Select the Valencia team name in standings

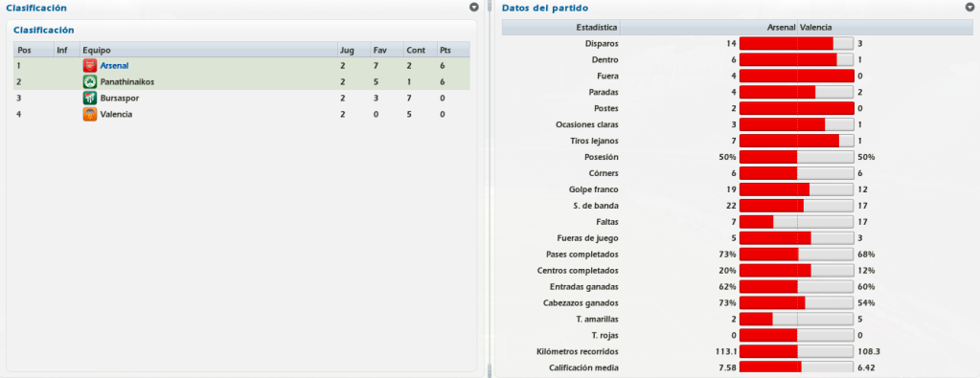(116, 114)
